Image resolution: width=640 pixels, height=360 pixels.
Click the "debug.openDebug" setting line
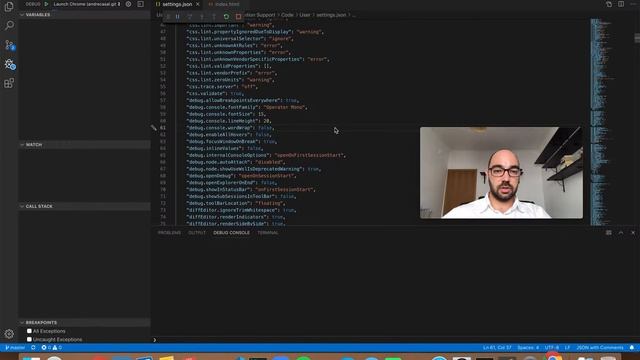[241, 176]
